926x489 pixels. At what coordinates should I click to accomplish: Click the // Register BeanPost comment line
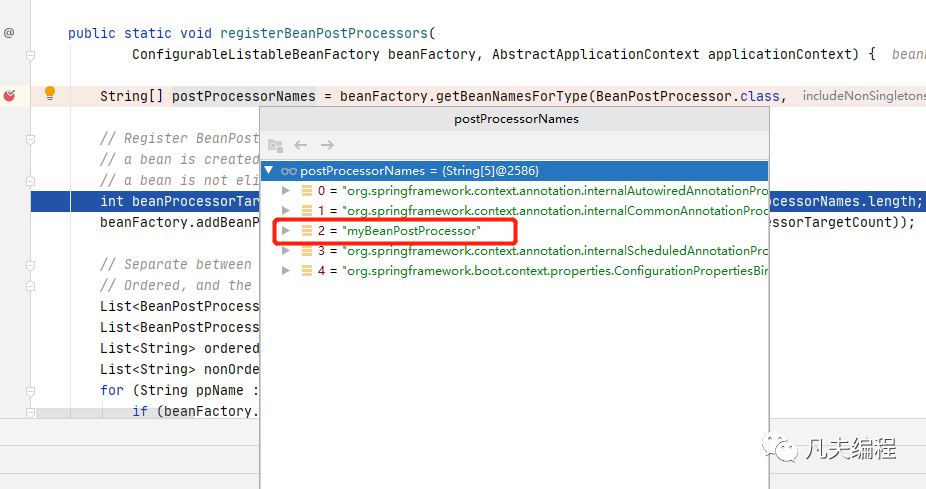[x=180, y=139]
